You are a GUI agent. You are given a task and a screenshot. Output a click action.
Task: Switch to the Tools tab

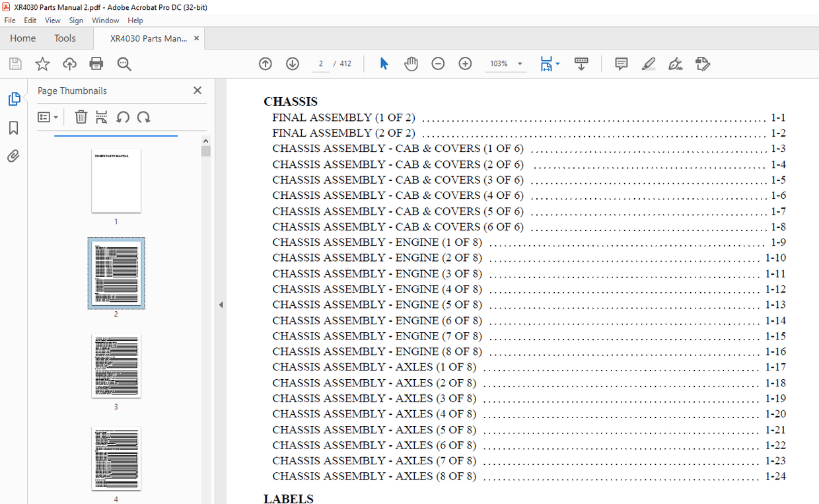[x=65, y=38]
